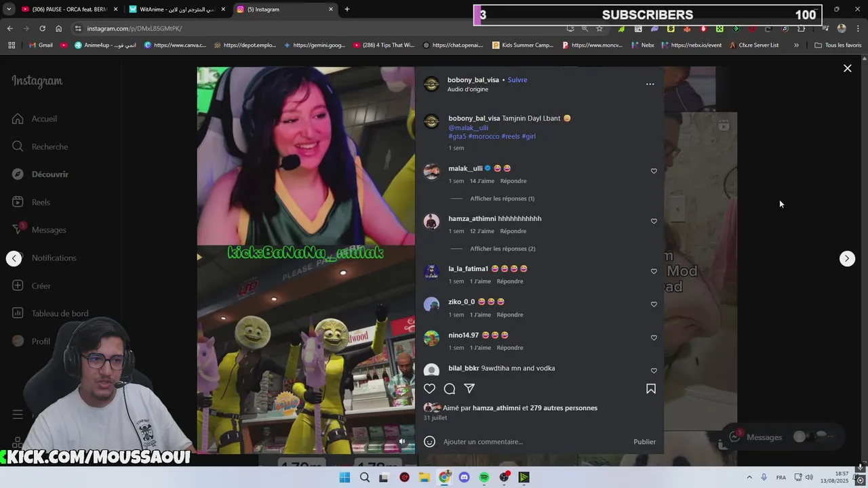Like ziko_0_0's comment
The height and width of the screenshot is (488, 868).
pos(654,304)
